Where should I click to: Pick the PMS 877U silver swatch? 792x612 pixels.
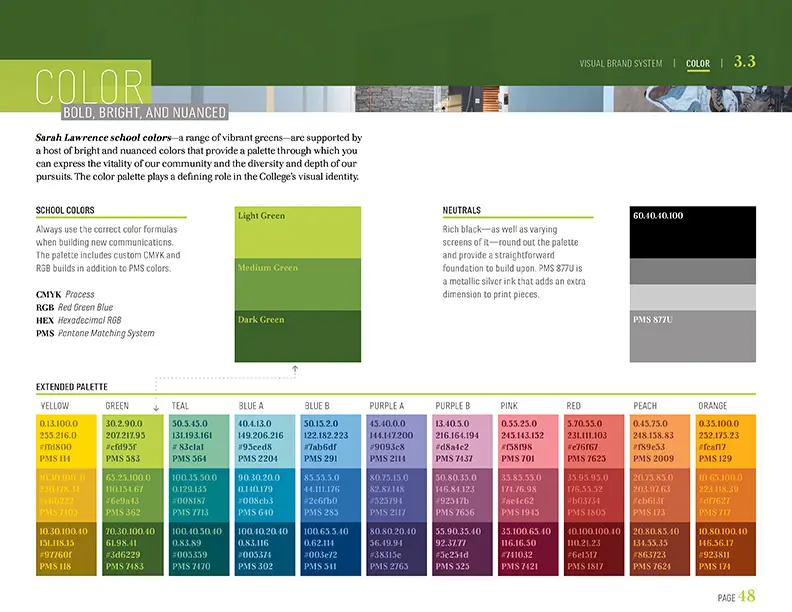pyautogui.click(x=692, y=336)
